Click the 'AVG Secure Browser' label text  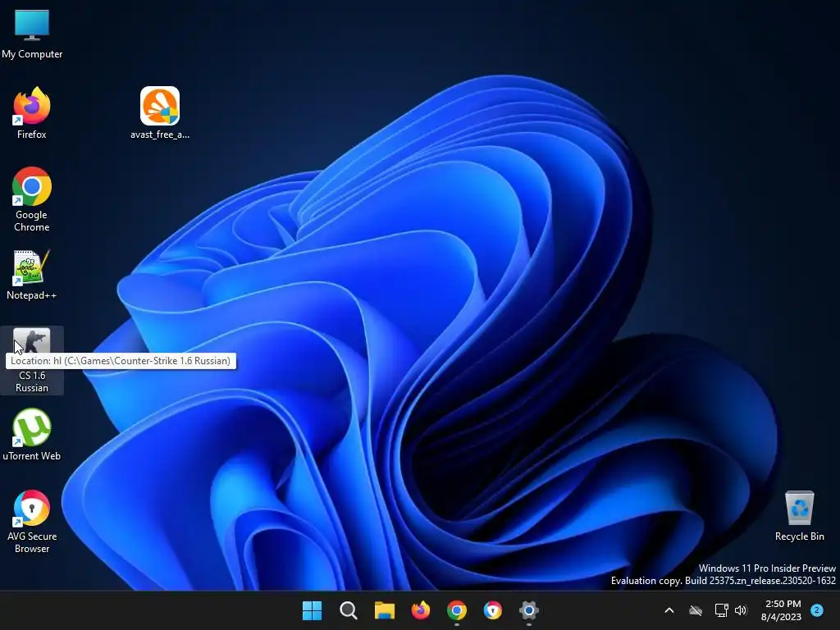pos(32,542)
